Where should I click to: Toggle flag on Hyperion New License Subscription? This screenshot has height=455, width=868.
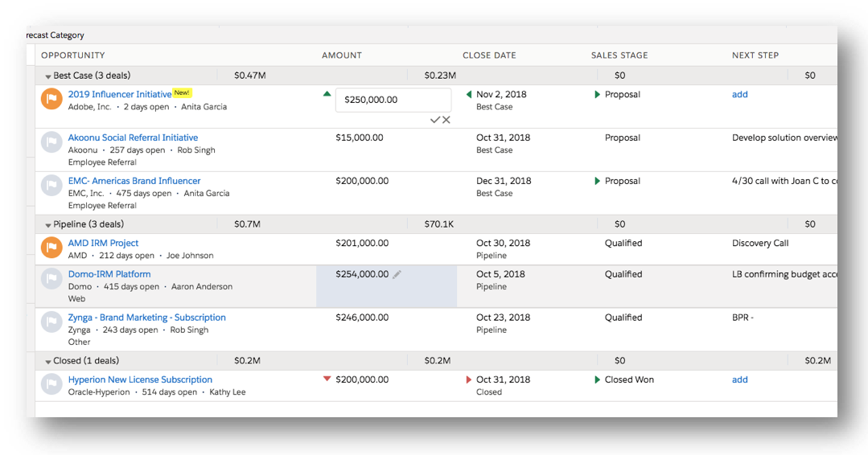click(51, 384)
